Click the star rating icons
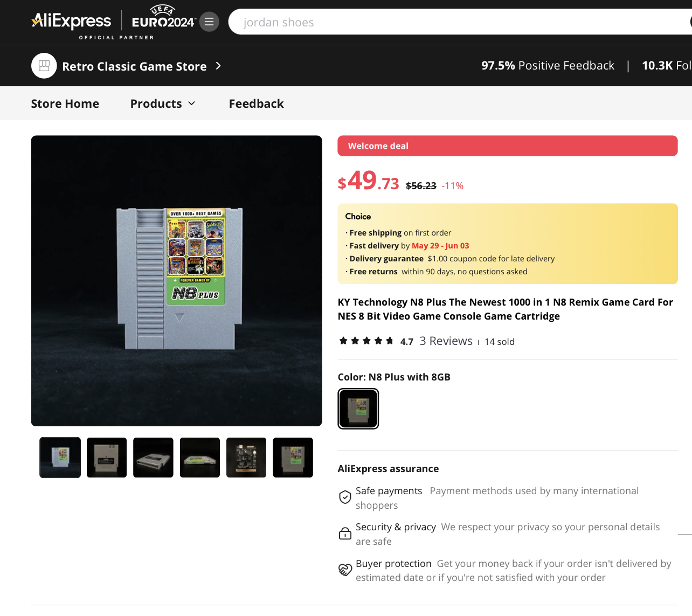The height and width of the screenshot is (616, 692). click(366, 341)
